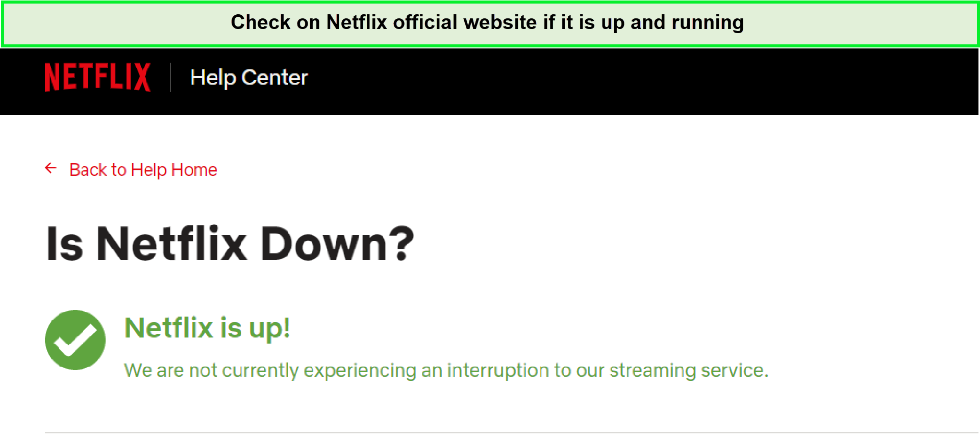Click the back arrow beside Help Home
The image size is (980, 442).
[51, 169]
